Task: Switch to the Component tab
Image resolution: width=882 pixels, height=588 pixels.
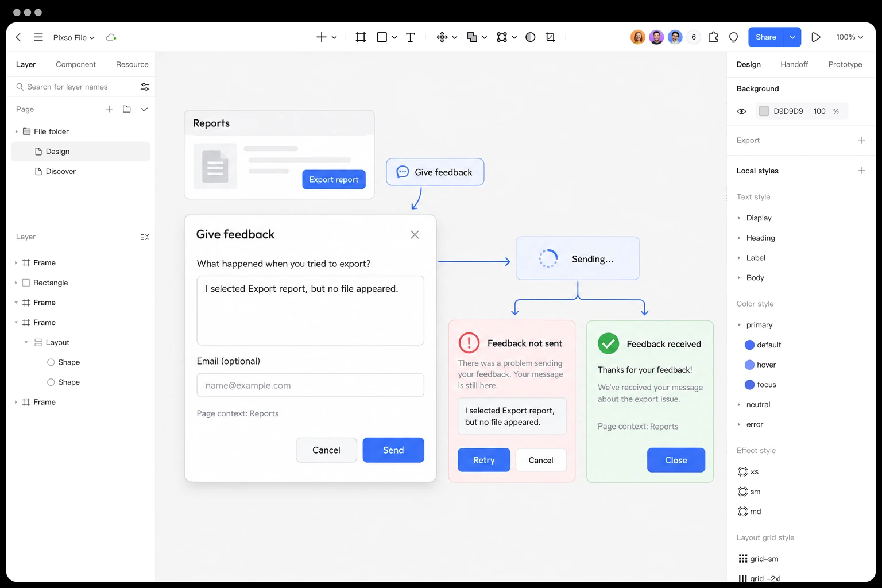Action: coord(76,64)
